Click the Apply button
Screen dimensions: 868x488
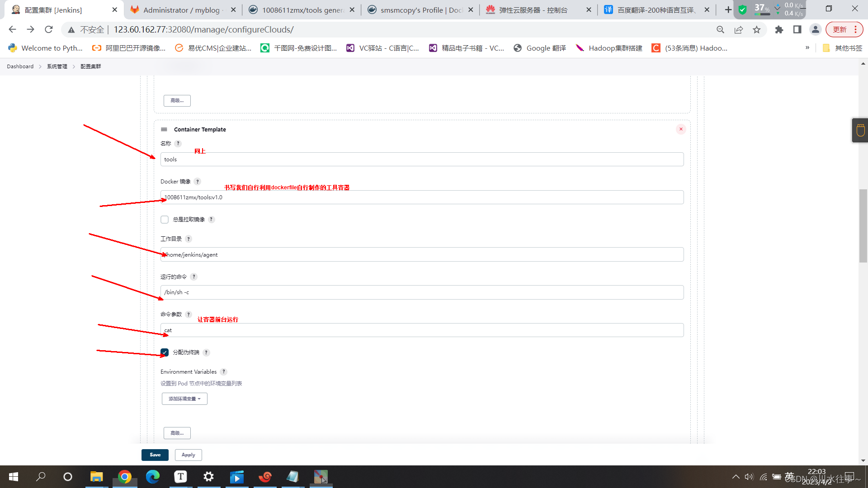188,455
